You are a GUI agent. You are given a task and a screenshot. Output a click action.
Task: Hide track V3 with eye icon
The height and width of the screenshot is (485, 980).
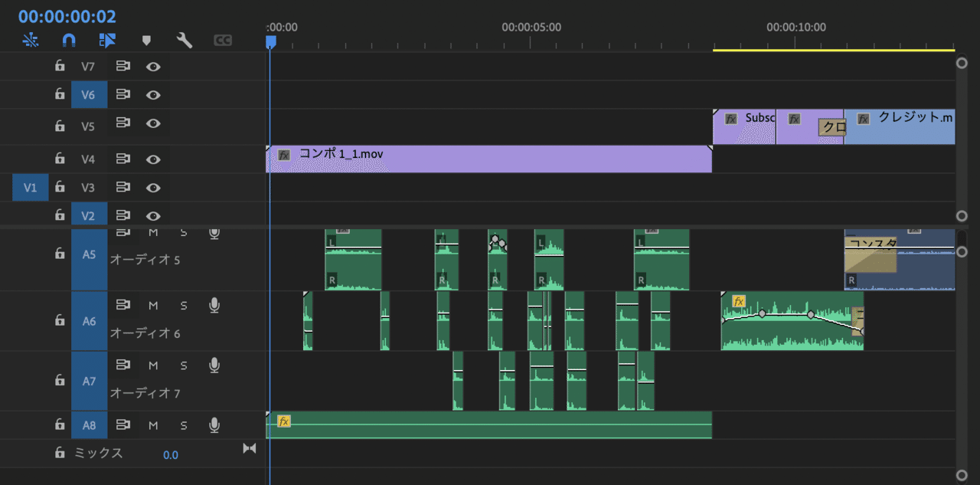[153, 187]
